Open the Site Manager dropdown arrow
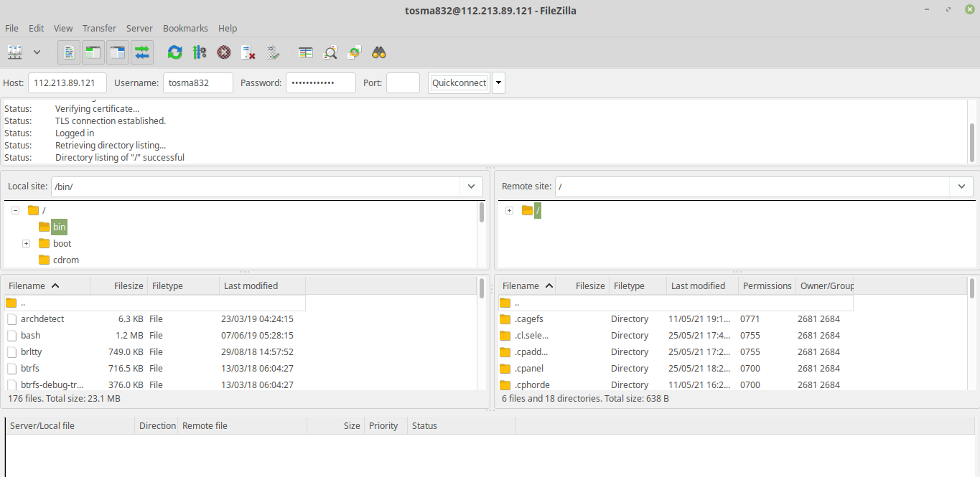 pos(37,52)
